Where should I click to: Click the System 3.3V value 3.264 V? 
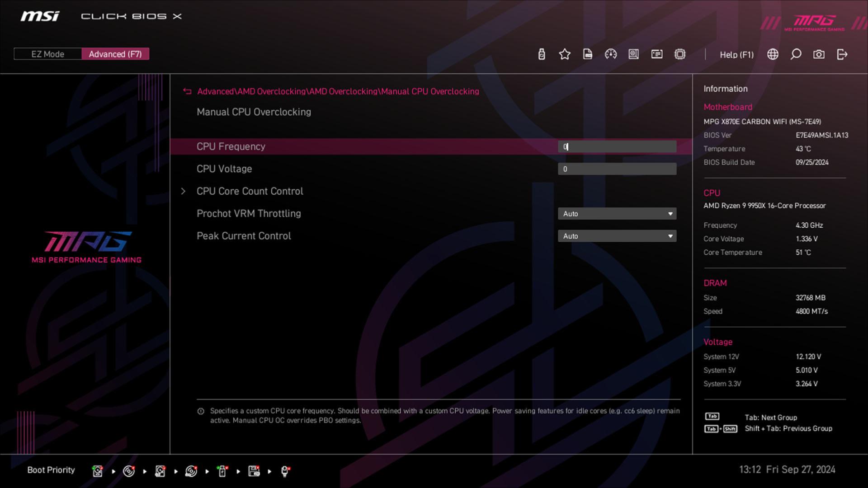(x=807, y=384)
